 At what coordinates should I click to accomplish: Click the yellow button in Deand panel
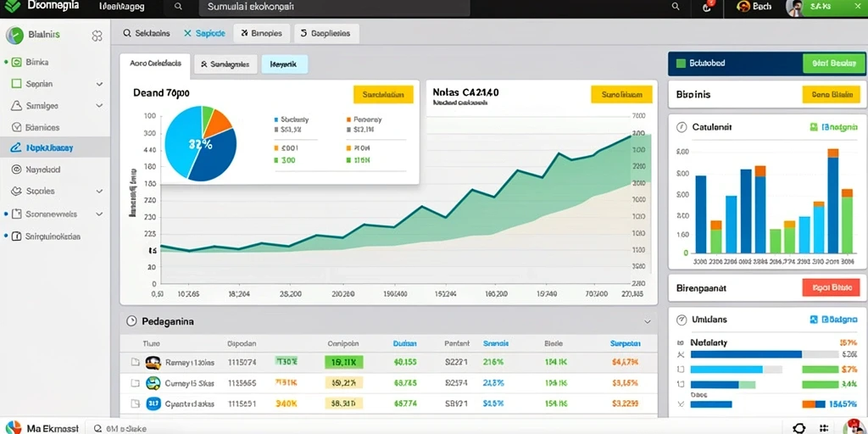(383, 95)
